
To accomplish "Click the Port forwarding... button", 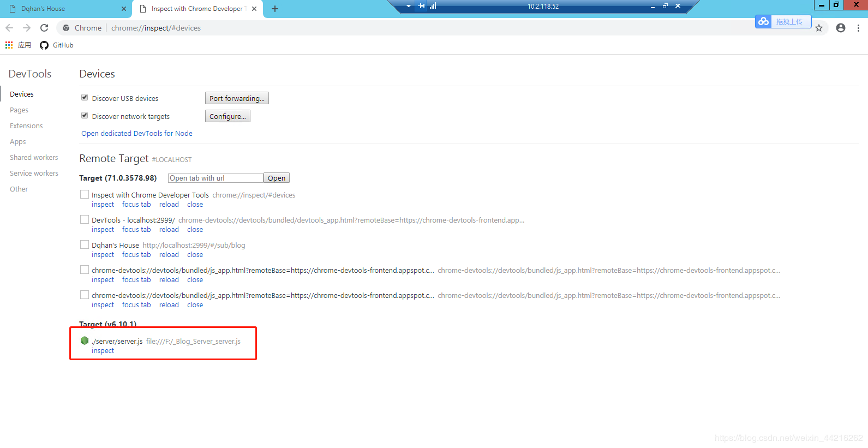I will [x=237, y=98].
